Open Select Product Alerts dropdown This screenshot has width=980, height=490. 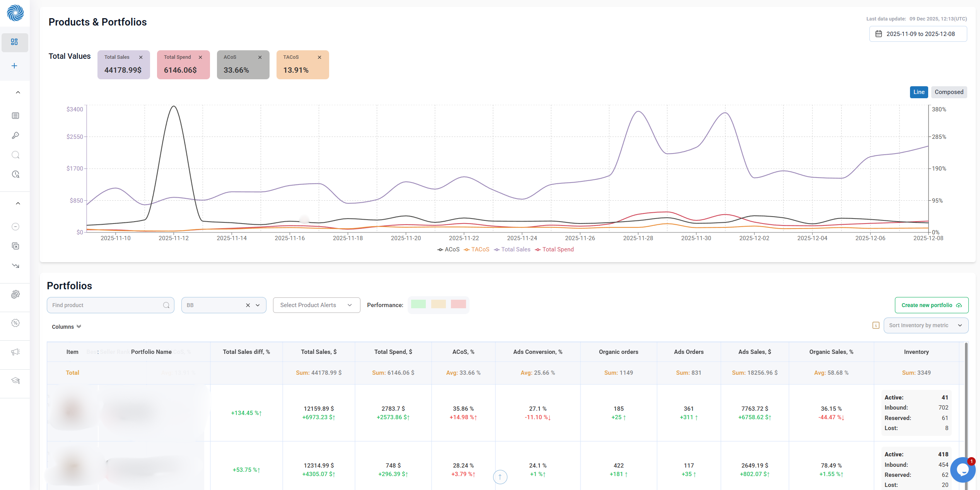pos(316,305)
